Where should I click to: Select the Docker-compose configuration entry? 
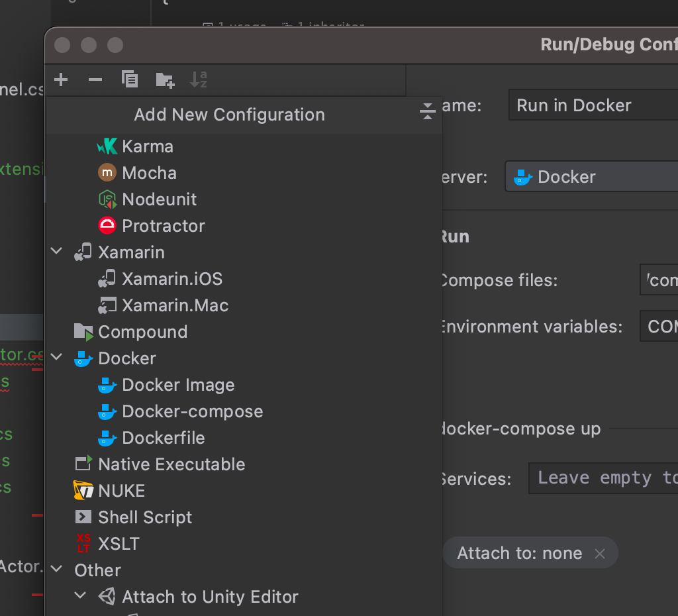pyautogui.click(x=193, y=411)
